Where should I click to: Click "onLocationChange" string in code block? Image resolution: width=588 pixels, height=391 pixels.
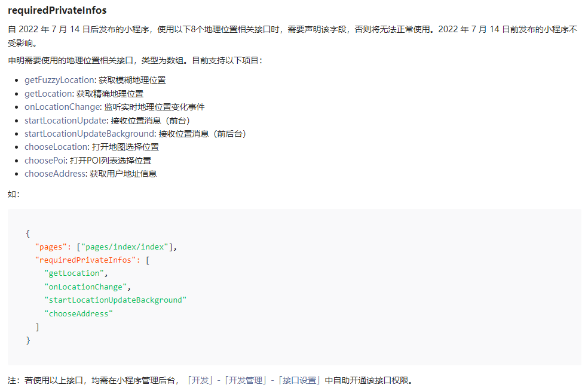coord(85,287)
